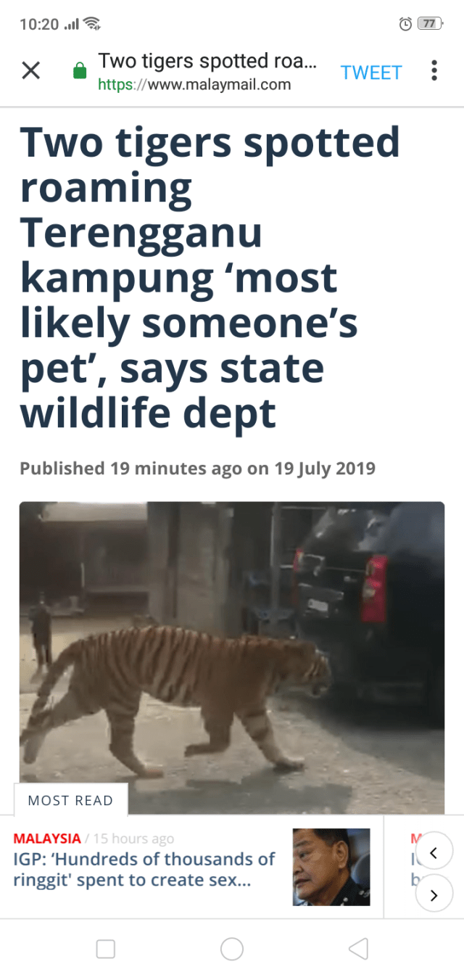Show previous Most Read story arrow
The height and width of the screenshot is (980, 464).
[x=434, y=852]
